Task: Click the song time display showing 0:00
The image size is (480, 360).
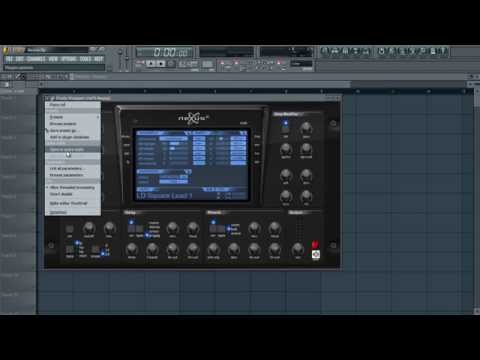Action: point(163,52)
